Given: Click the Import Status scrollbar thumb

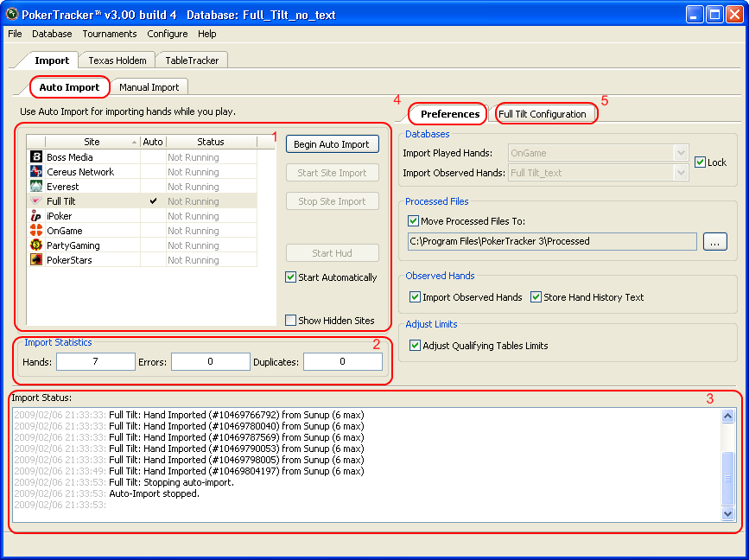Looking at the screenshot, I should point(727,478).
